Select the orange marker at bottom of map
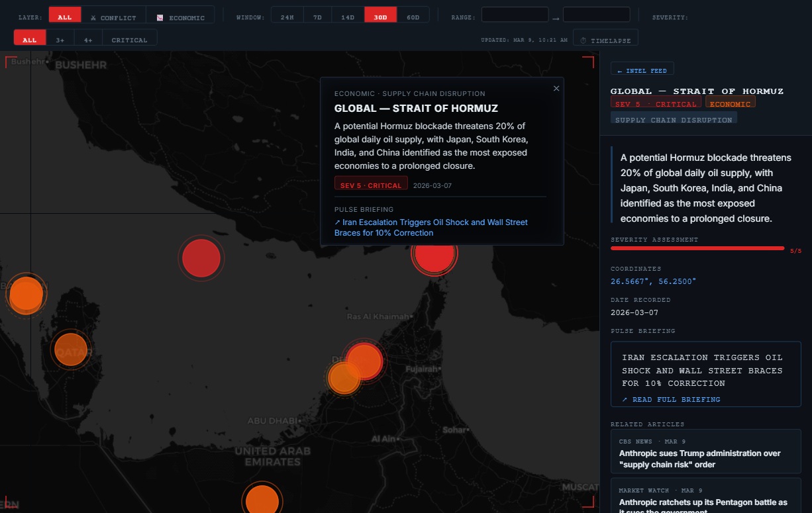The image size is (812, 513). 262,500
